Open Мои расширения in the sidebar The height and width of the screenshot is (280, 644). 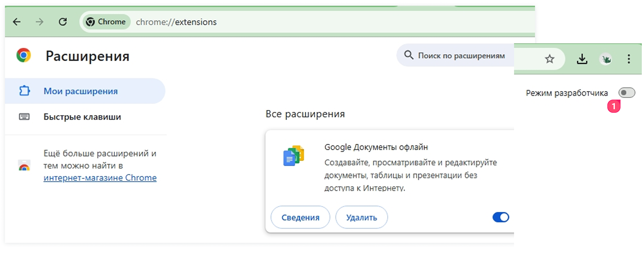pyautogui.click(x=85, y=91)
